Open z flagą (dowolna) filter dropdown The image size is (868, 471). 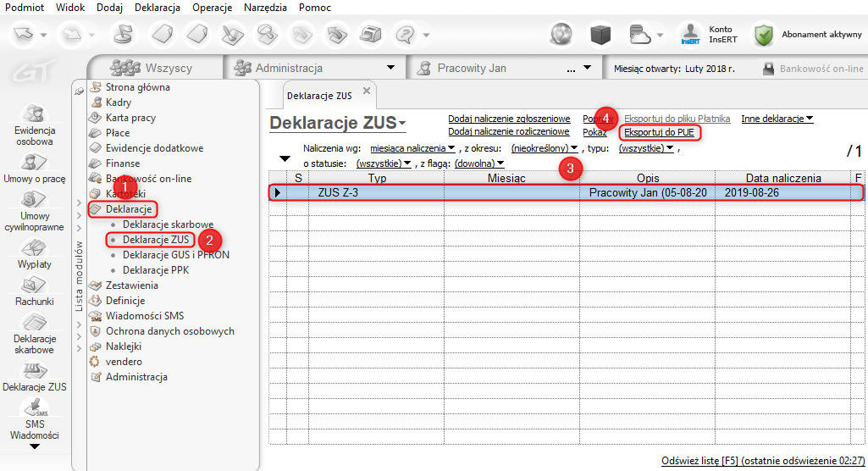(479, 163)
